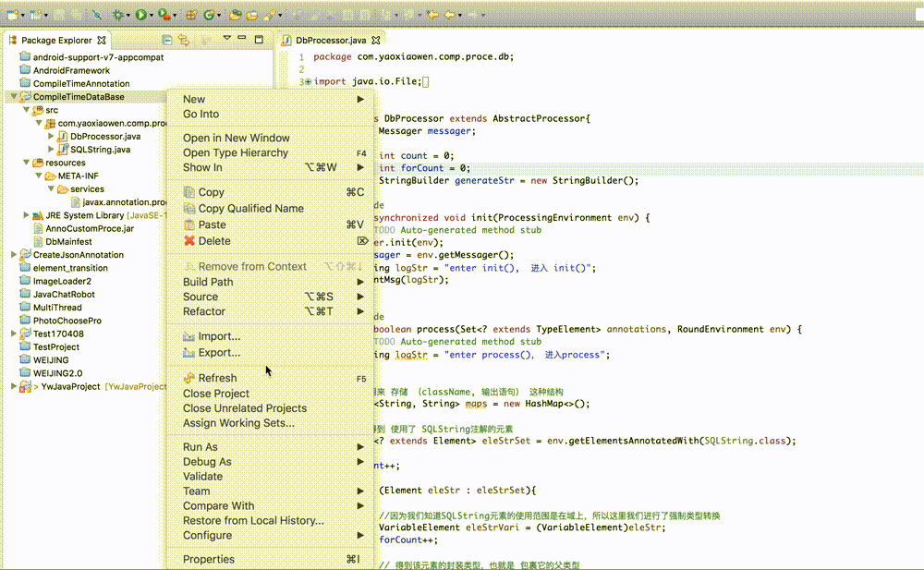
Task: Close the Package Explorer tab
Action: click(x=102, y=40)
